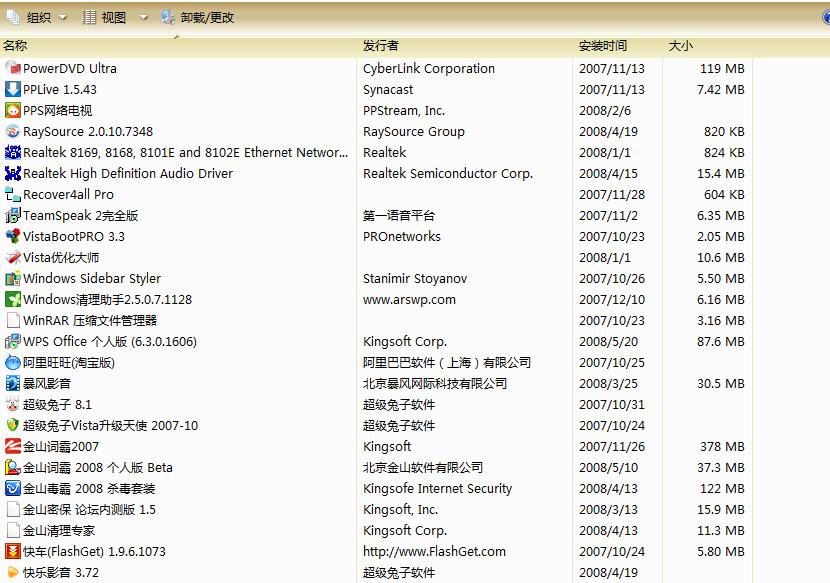Click the RaySource 2.0.10.7348 icon

pyautogui.click(x=13, y=131)
